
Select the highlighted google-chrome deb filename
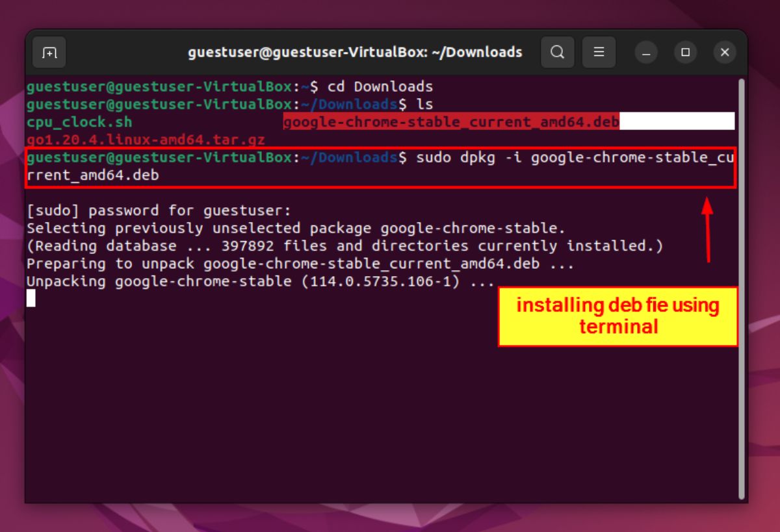(x=450, y=121)
